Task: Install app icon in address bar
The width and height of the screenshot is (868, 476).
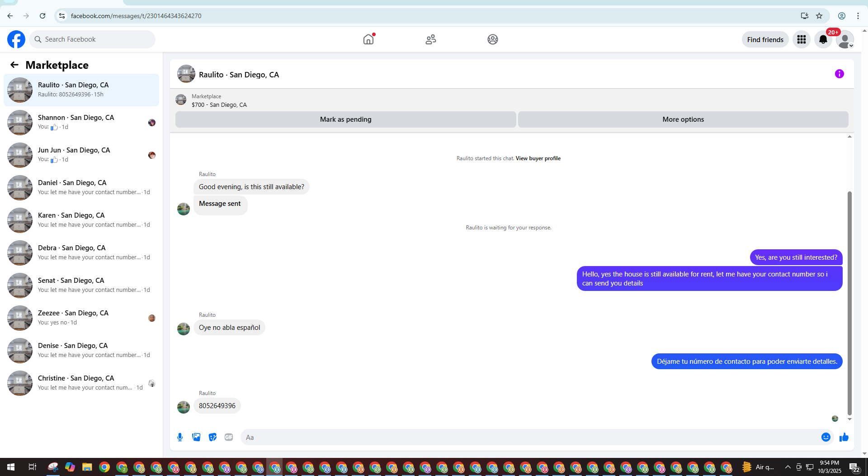Action: [805, 16]
